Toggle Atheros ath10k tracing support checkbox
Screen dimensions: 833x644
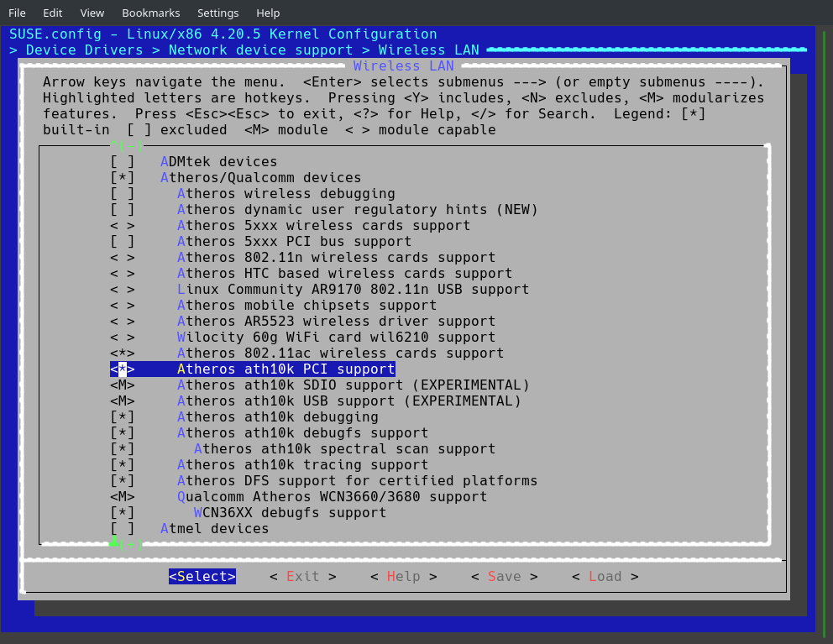pos(123,464)
